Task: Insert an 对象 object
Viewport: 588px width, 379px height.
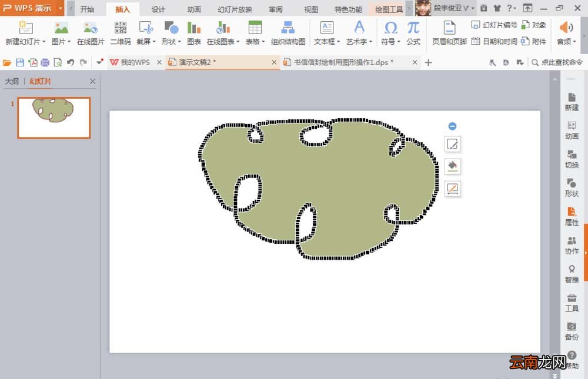Action: coord(534,25)
